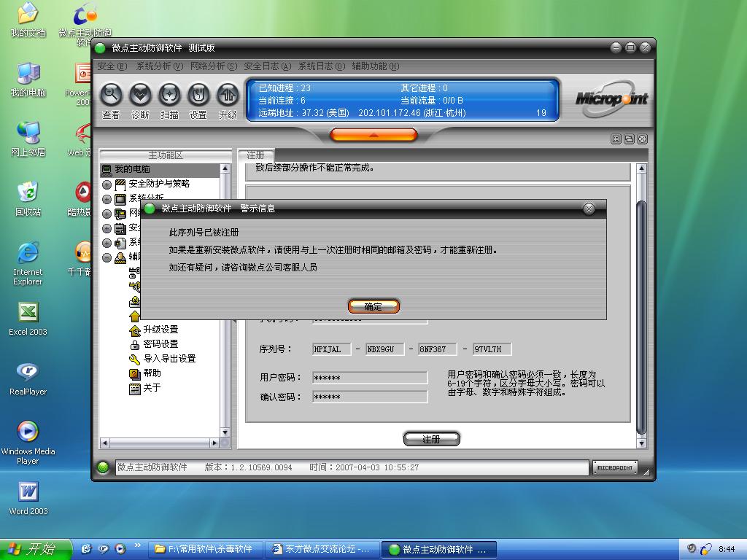Expand the 安全防护与策略 node

[107, 184]
